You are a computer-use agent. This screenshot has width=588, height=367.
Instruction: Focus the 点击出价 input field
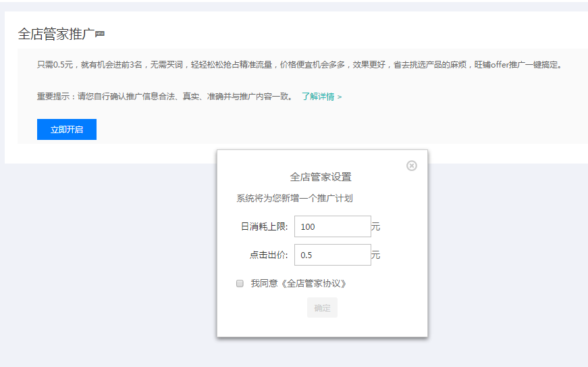(332, 255)
